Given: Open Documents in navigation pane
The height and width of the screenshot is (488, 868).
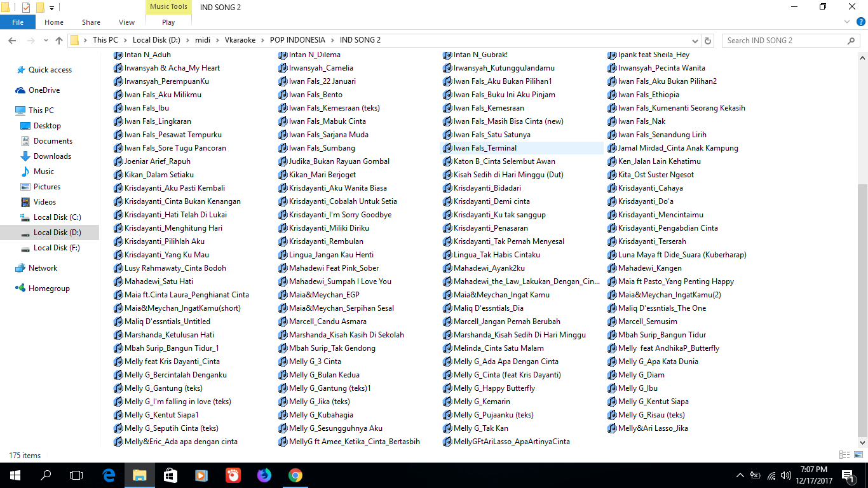Looking at the screenshot, I should tap(53, 141).
